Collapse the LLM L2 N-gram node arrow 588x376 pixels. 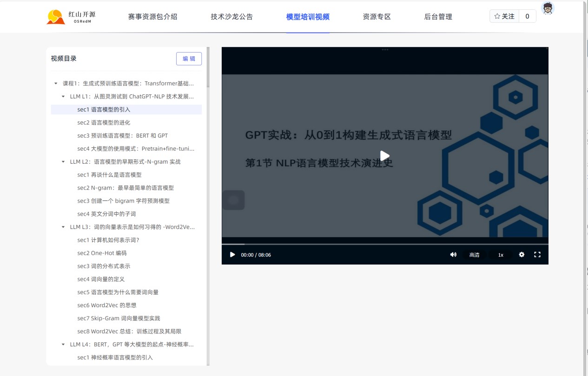pos(63,162)
